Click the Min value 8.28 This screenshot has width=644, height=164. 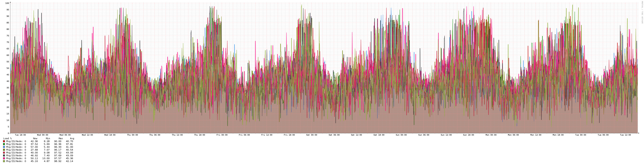(x=47, y=141)
